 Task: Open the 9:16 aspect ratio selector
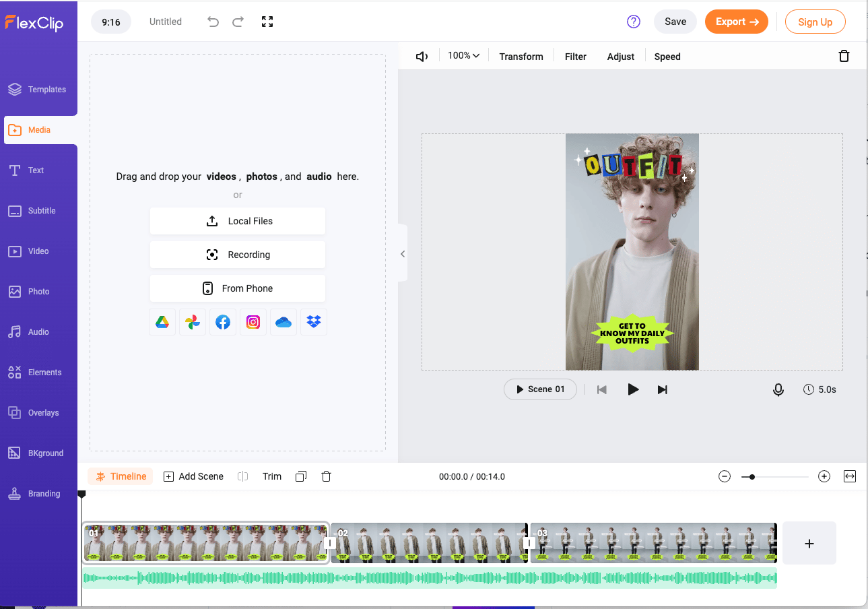[x=111, y=22]
